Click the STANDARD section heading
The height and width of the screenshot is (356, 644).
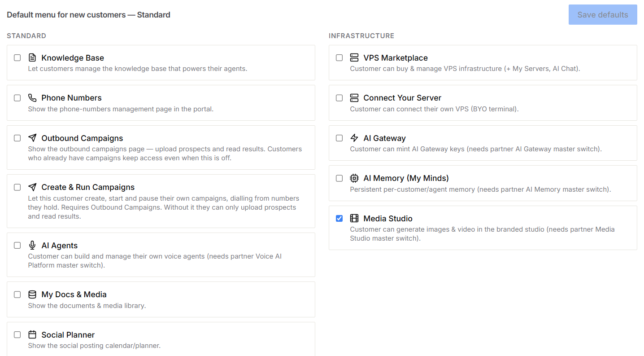coord(26,36)
